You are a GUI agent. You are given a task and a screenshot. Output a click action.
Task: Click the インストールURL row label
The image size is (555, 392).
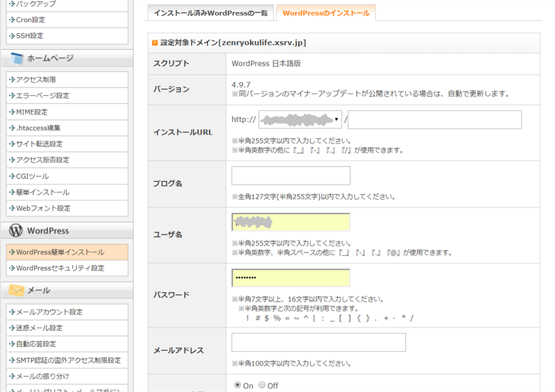tap(183, 133)
